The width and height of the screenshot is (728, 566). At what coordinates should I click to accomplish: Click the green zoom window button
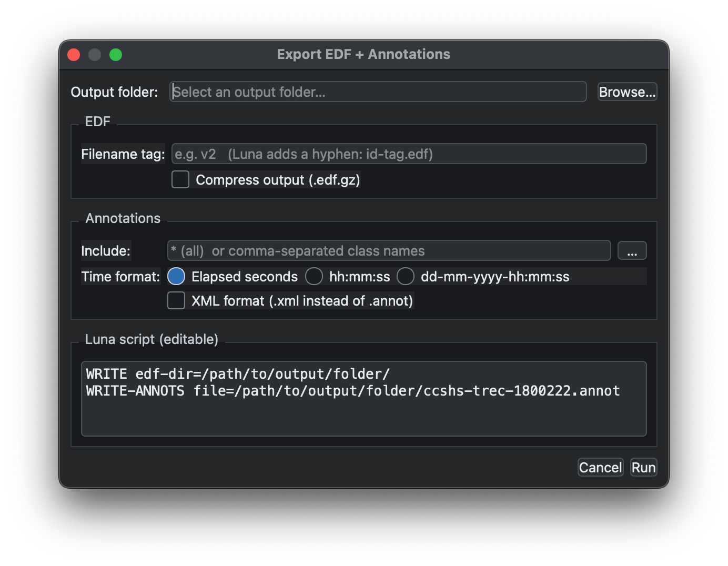pyautogui.click(x=116, y=55)
